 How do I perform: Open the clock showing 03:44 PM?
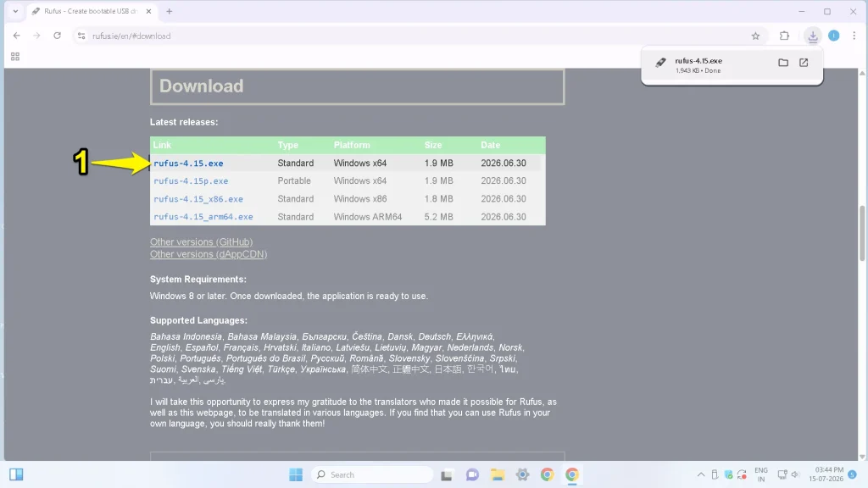click(x=826, y=474)
